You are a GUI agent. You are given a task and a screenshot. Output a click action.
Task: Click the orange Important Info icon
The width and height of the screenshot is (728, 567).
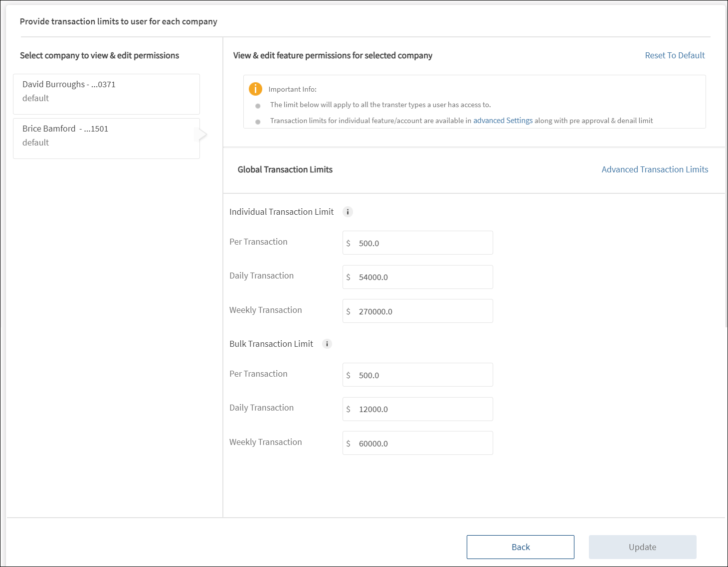point(255,89)
